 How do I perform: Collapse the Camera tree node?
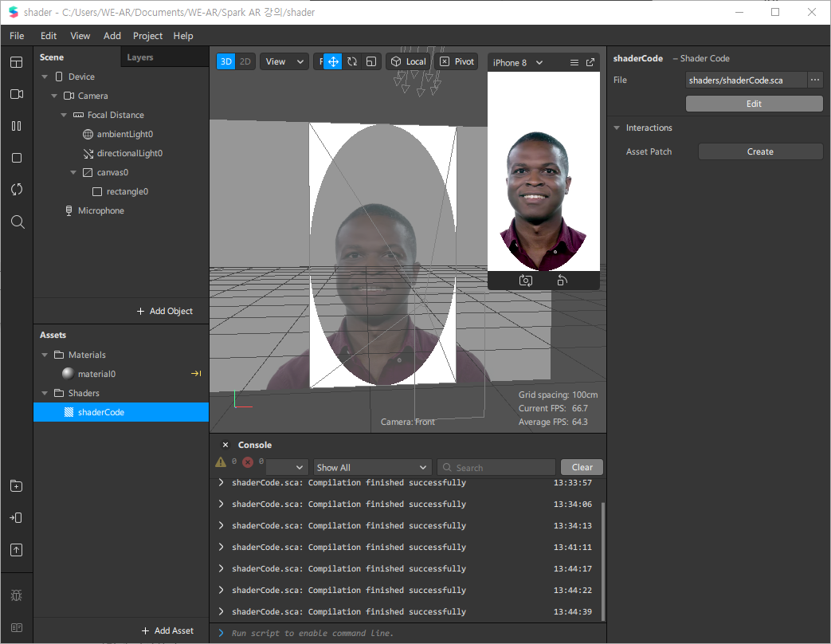click(54, 96)
